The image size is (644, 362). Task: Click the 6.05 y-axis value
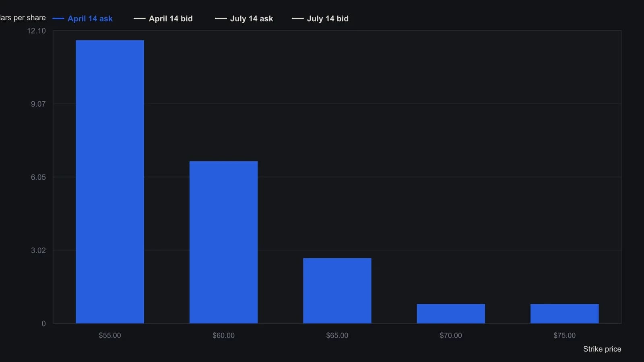(x=38, y=177)
